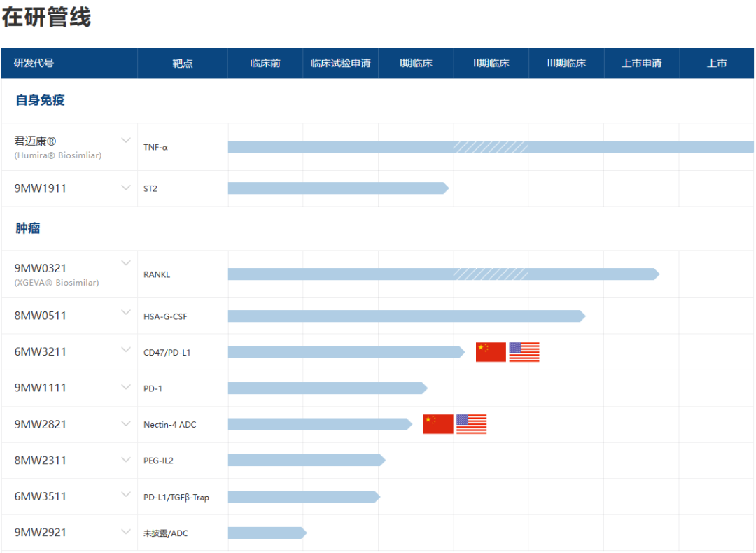The width and height of the screenshot is (756, 553).
Task: Click the RANKL progress bar
Action: (444, 274)
